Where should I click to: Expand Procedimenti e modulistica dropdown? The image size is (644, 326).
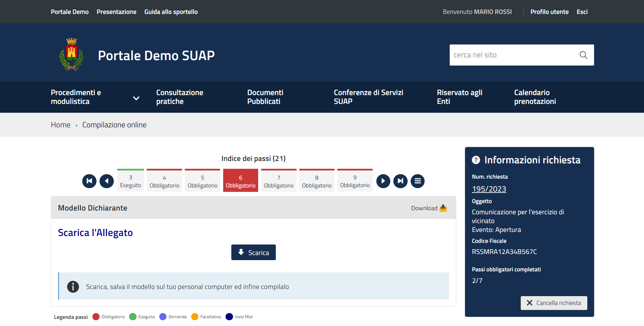point(136,98)
